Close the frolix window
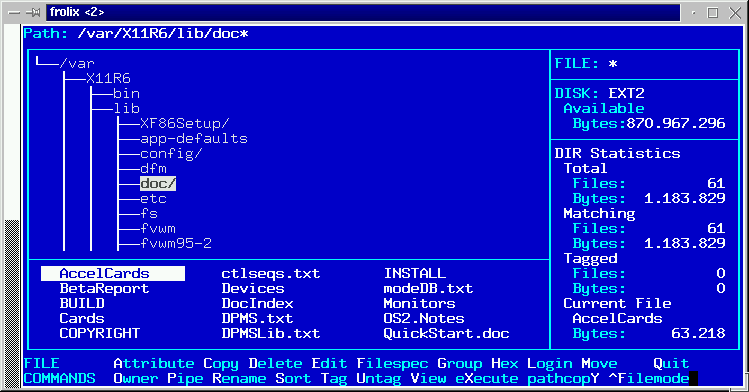 (x=735, y=13)
